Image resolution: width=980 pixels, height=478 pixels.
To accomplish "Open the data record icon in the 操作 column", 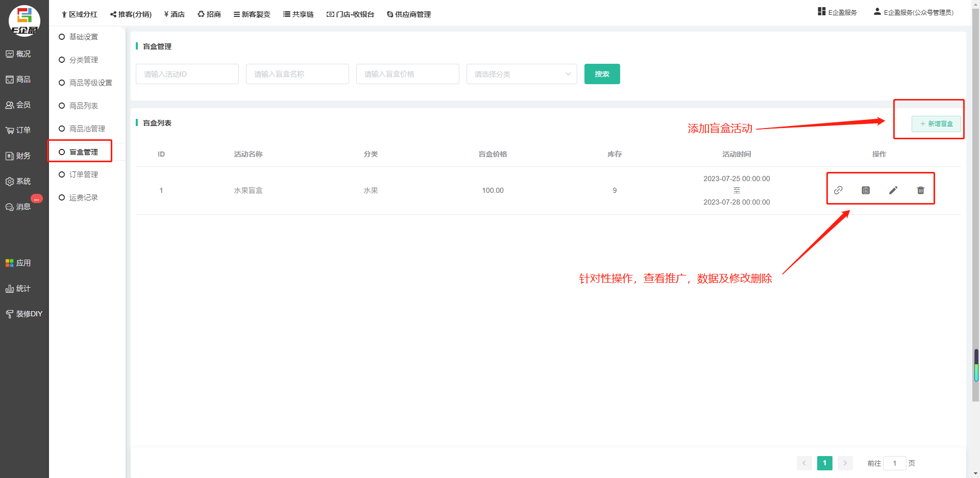I will 866,190.
